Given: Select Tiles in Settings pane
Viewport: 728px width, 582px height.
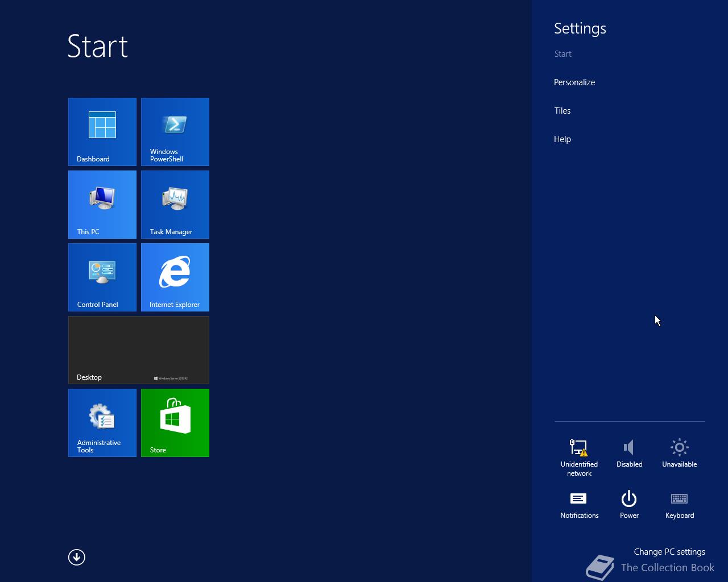Looking at the screenshot, I should (562, 111).
